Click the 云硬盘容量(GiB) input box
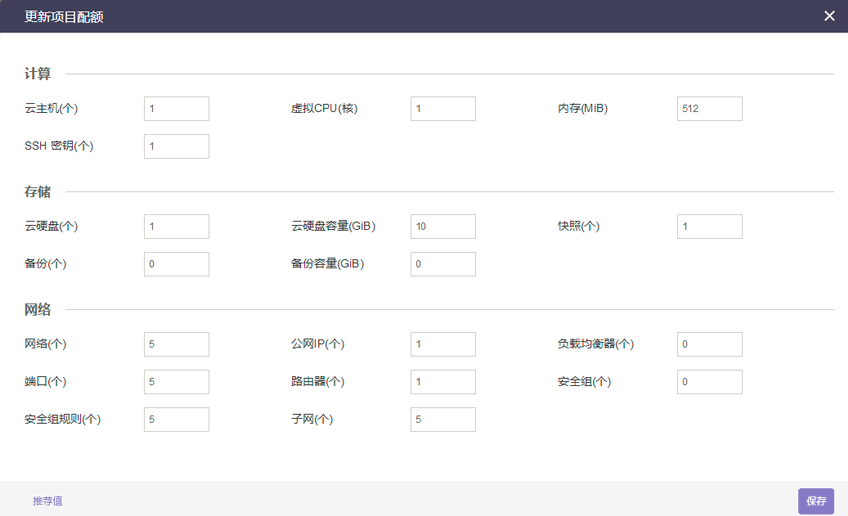Viewport: 848px width, 516px height. (x=442, y=227)
